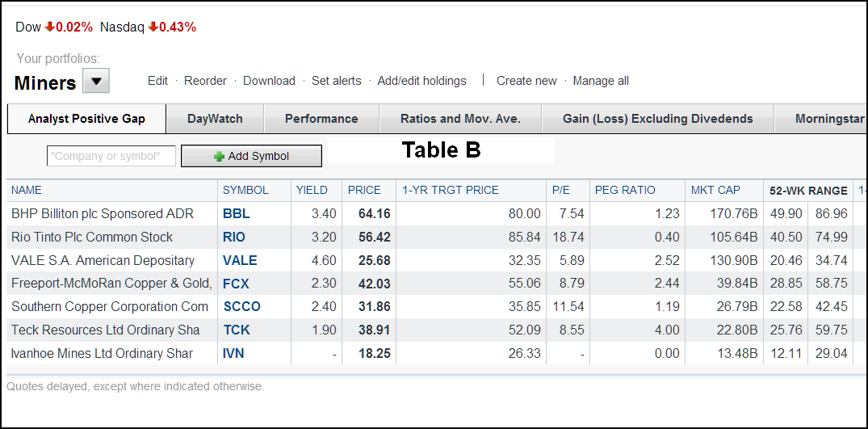
Task: Click VALE market cap 130.90B
Action: (734, 261)
